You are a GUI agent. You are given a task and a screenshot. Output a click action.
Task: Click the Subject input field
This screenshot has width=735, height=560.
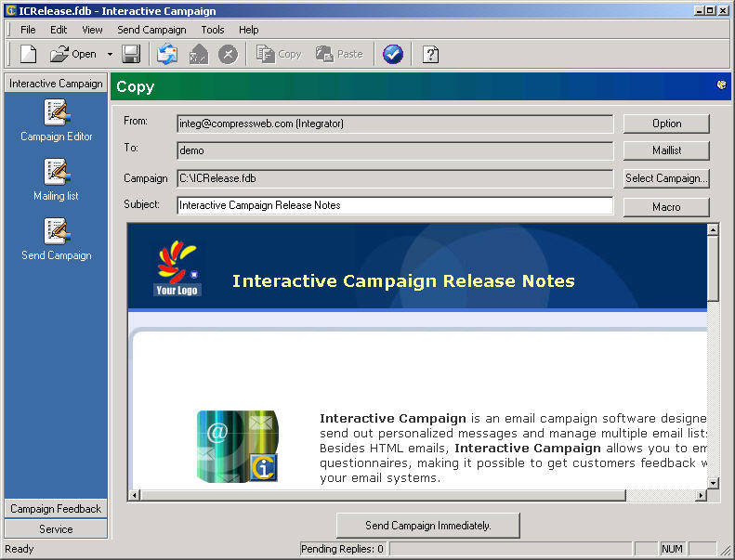coord(395,205)
